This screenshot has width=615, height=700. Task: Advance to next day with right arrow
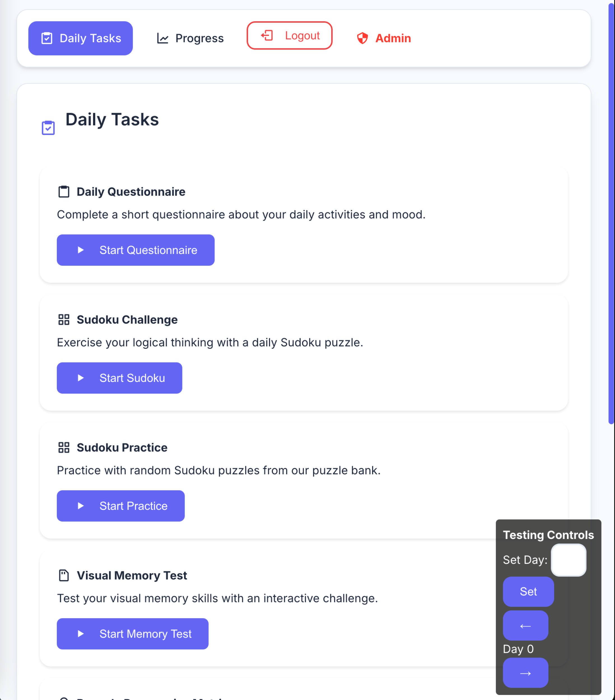coord(525,673)
